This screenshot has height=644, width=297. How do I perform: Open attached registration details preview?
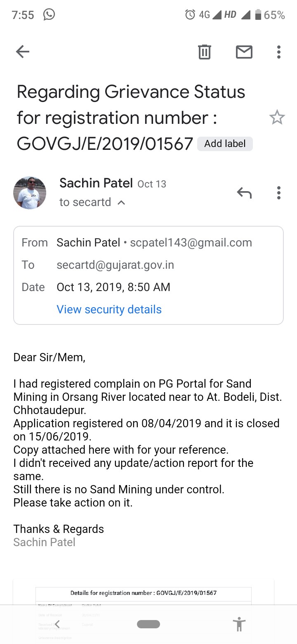pyautogui.click(x=144, y=612)
